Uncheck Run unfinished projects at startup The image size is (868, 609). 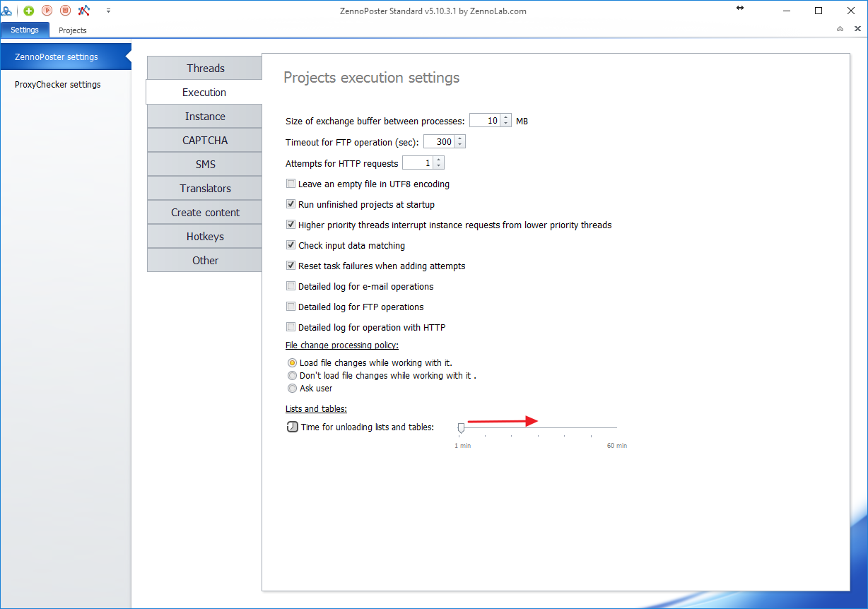tap(291, 204)
